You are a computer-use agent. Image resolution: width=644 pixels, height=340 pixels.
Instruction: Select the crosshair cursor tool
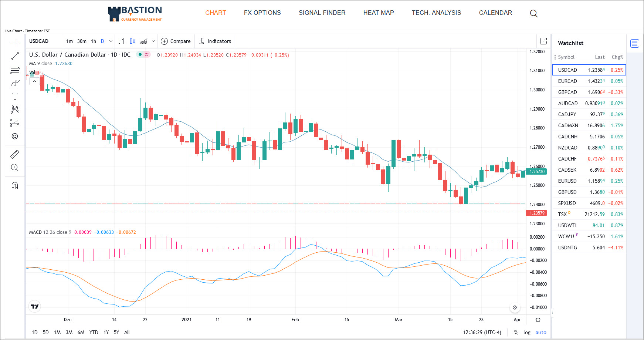(x=15, y=43)
